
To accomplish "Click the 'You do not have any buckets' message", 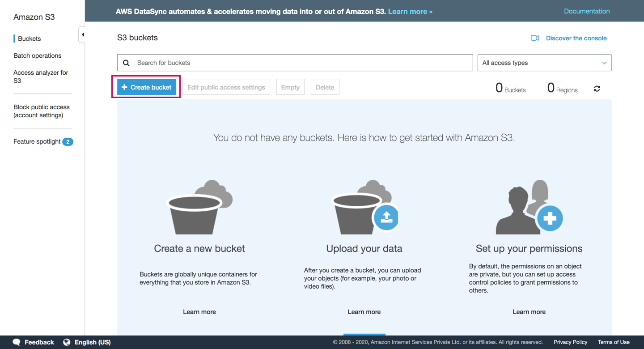I will (364, 138).
